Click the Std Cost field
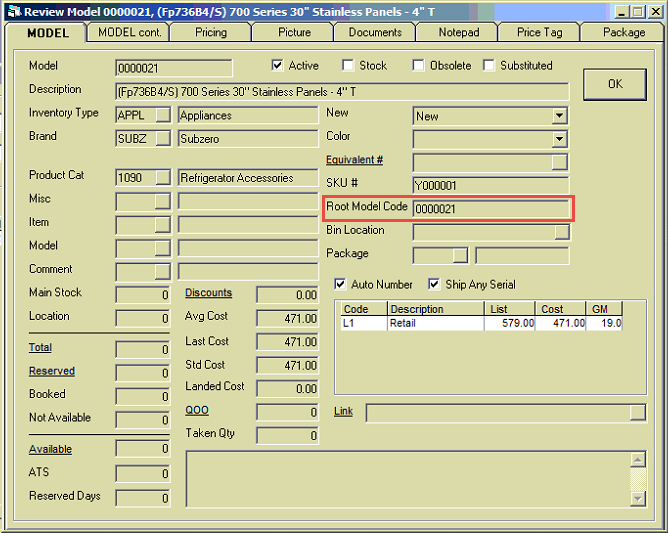This screenshot has height=533, width=668. (287, 365)
